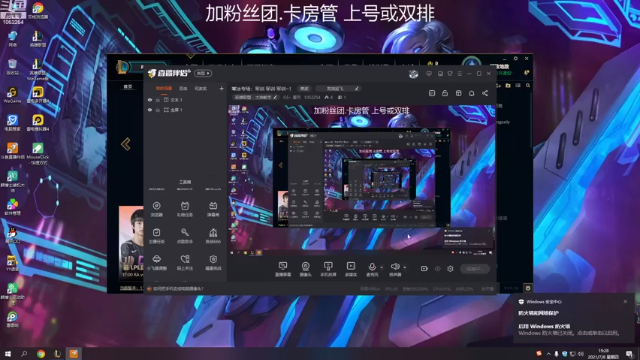
Task: Switch to the third scene tab
Action: [x=200, y=88]
